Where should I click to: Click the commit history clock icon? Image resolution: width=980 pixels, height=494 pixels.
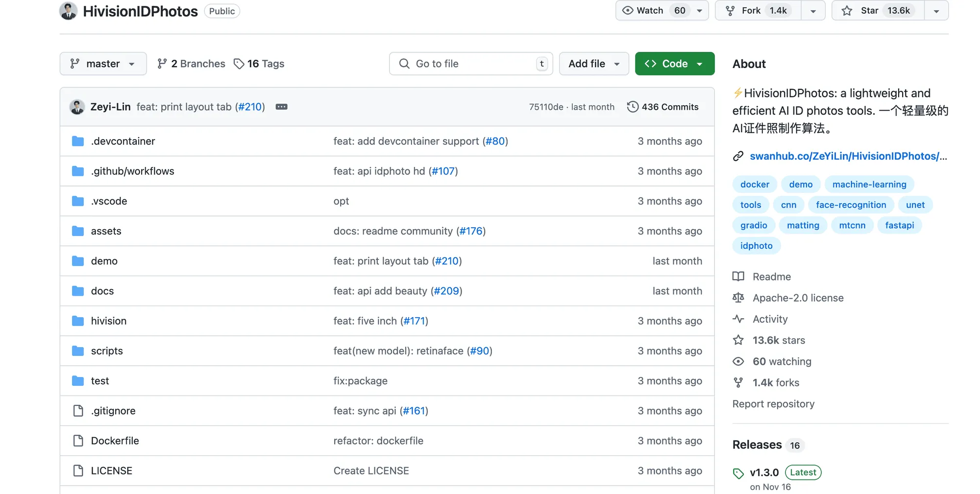tap(633, 107)
